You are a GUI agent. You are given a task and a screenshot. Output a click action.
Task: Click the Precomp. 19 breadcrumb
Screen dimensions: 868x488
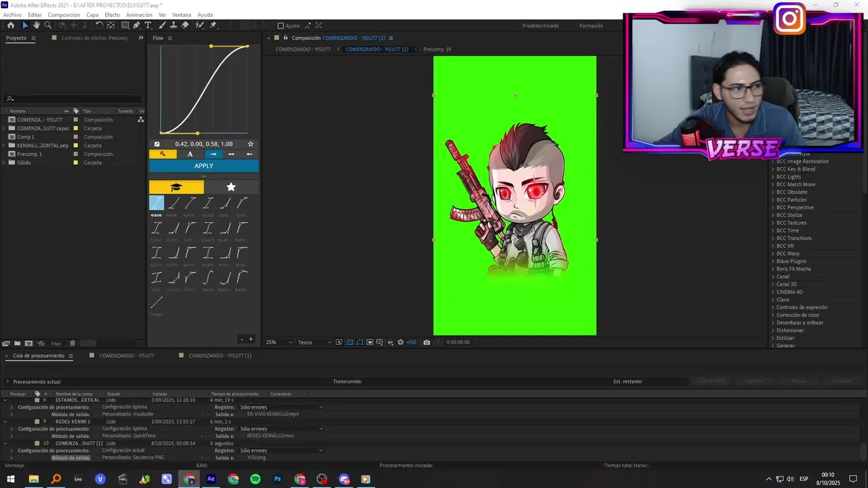pyautogui.click(x=437, y=49)
